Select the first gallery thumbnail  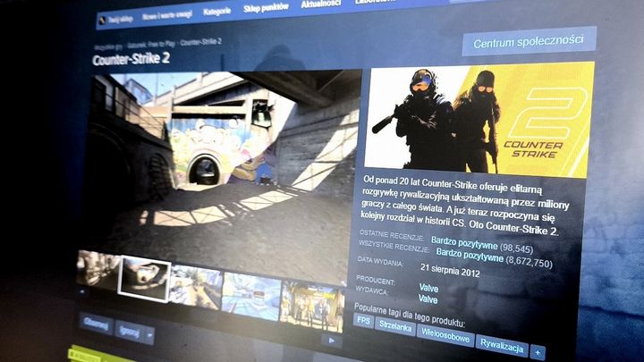tap(98, 271)
